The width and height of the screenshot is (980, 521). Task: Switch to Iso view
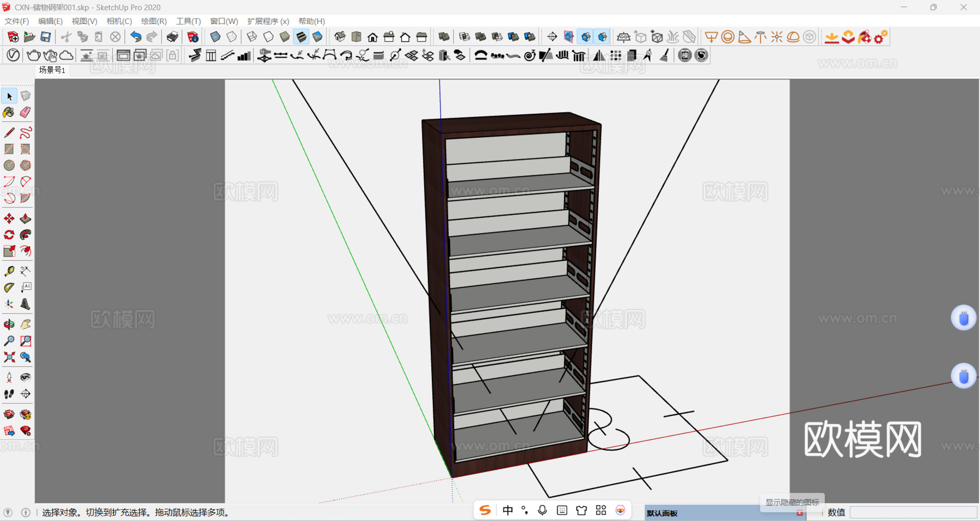click(340, 37)
